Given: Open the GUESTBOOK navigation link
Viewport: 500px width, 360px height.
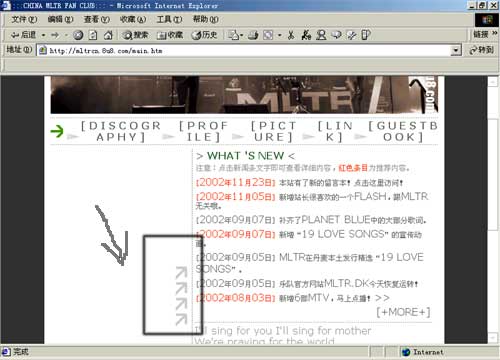Looking at the screenshot, I should pyautogui.click(x=403, y=131).
